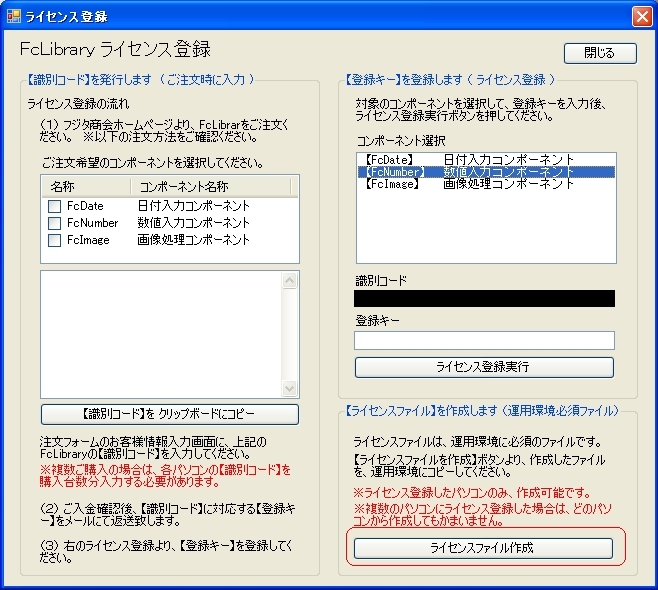Screen dimensions: 658x590
Task: Select 【FcNumber】 数値入力コンポーネント in the list
Action: tap(486, 172)
